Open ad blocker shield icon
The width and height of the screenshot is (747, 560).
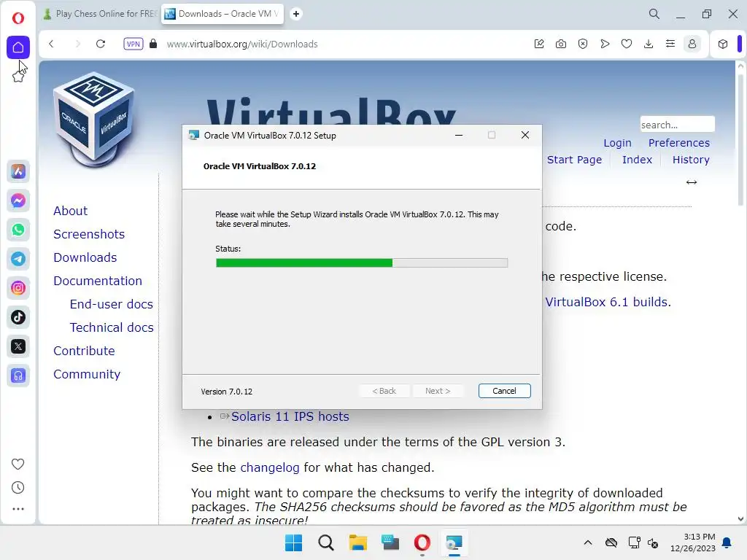tap(583, 44)
